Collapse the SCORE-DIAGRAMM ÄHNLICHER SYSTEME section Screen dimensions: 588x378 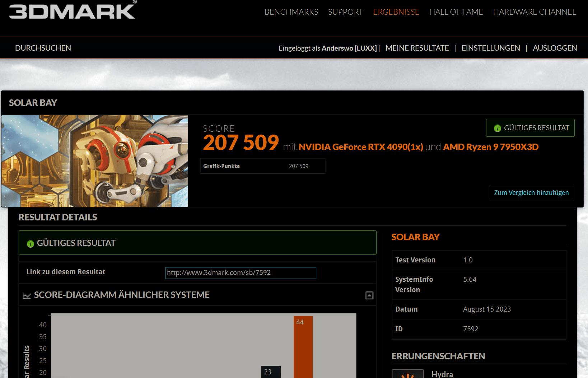369,295
